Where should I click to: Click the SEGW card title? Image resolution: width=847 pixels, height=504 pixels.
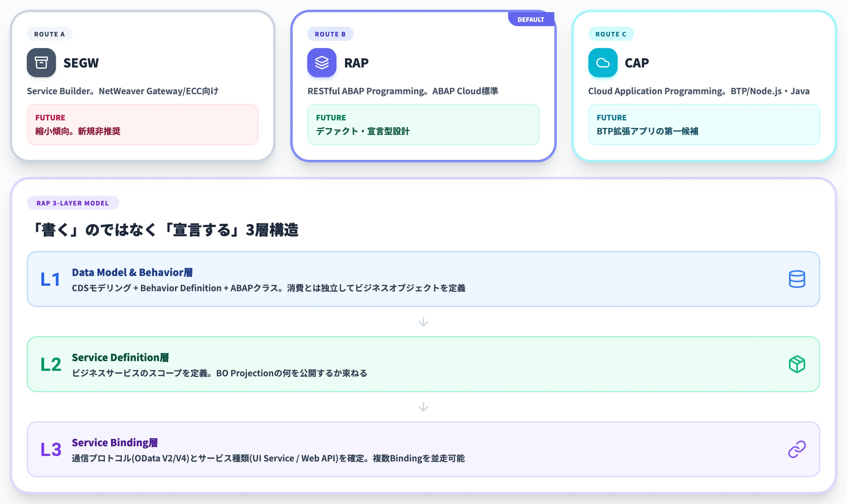click(81, 63)
